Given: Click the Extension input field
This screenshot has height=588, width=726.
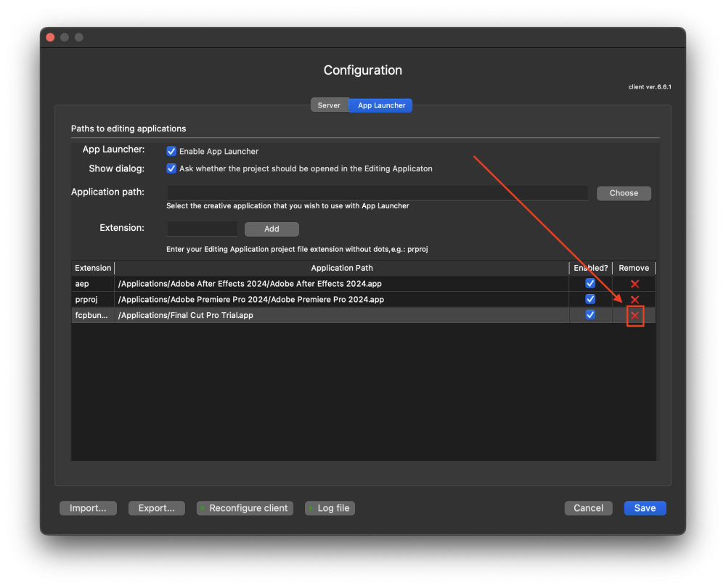Looking at the screenshot, I should [202, 229].
